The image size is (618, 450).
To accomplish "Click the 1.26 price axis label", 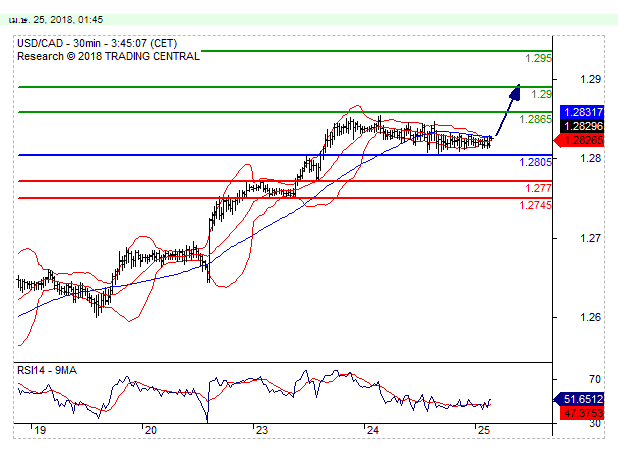I will click(x=590, y=317).
